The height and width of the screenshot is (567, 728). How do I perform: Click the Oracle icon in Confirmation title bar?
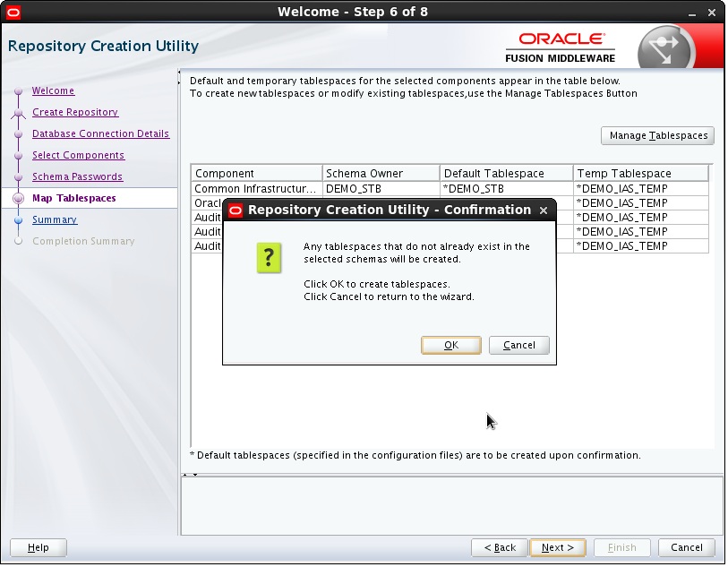236,211
